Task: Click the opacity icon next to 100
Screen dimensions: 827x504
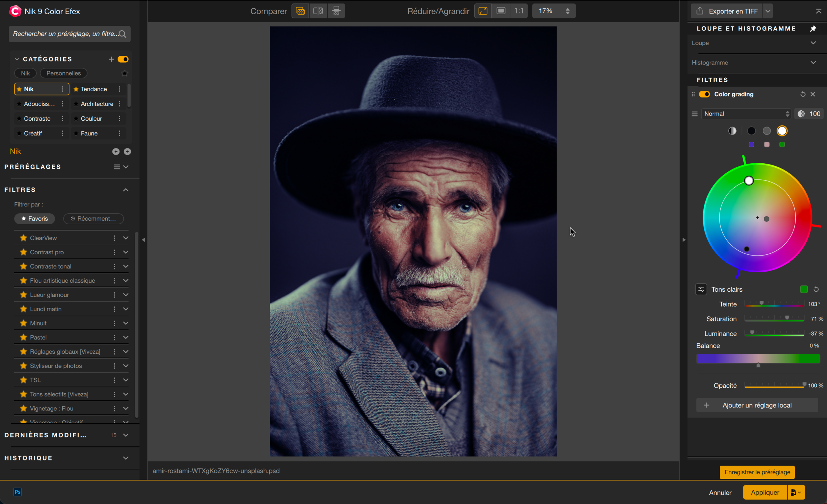Action: point(801,114)
